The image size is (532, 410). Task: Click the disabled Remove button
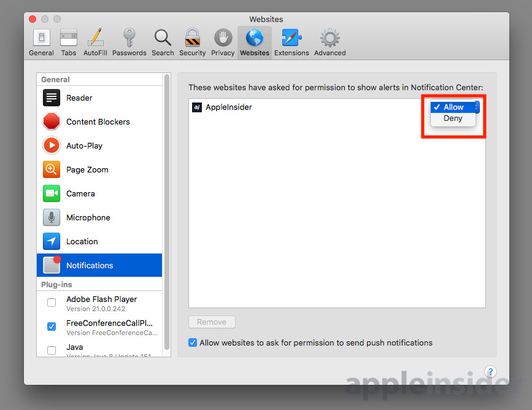[212, 322]
